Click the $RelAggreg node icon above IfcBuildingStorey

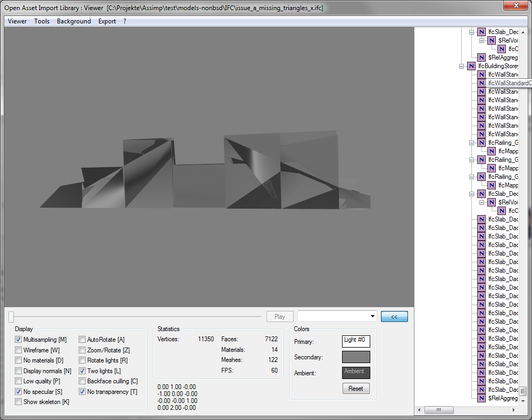481,57
